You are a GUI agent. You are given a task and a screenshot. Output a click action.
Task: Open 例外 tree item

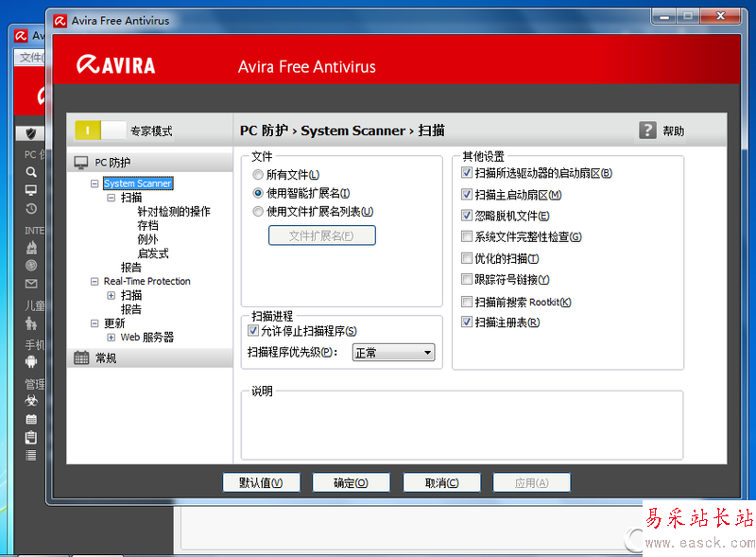pos(147,239)
